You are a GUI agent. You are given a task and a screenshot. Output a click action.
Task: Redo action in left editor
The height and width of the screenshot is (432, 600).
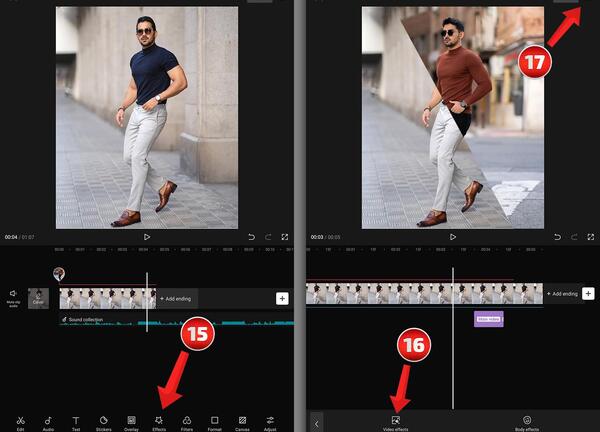tap(268, 237)
